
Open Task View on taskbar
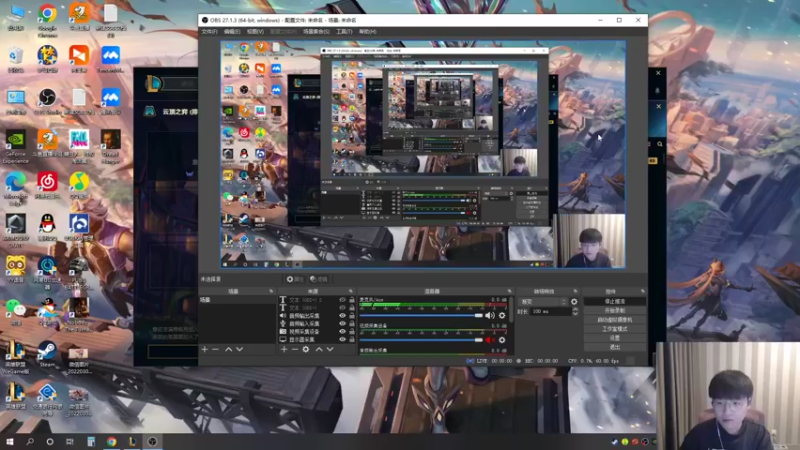tap(70, 441)
